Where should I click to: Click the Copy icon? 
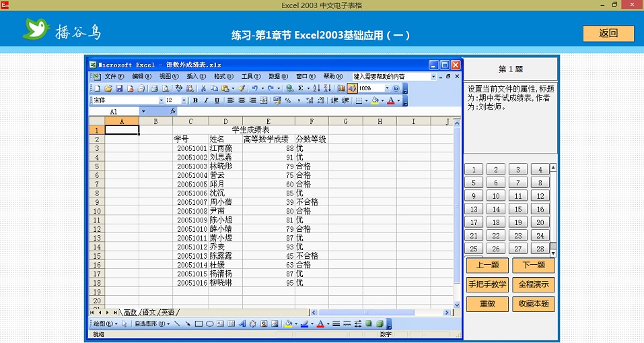pos(214,88)
